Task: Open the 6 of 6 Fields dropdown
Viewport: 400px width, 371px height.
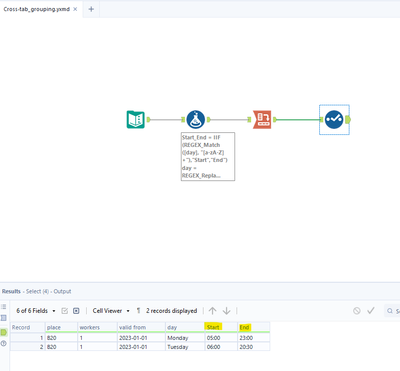Action: [36, 311]
